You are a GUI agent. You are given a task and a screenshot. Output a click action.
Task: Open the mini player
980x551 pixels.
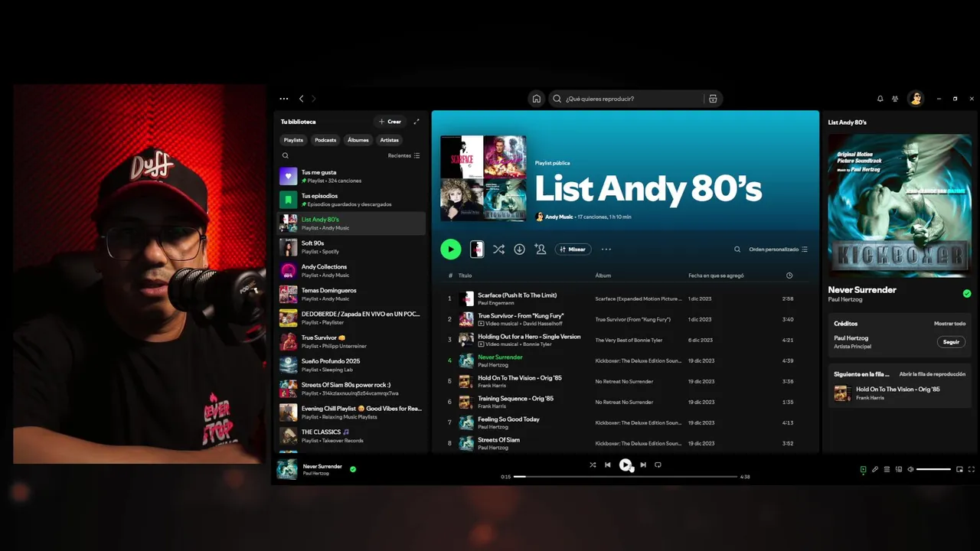[x=959, y=469]
